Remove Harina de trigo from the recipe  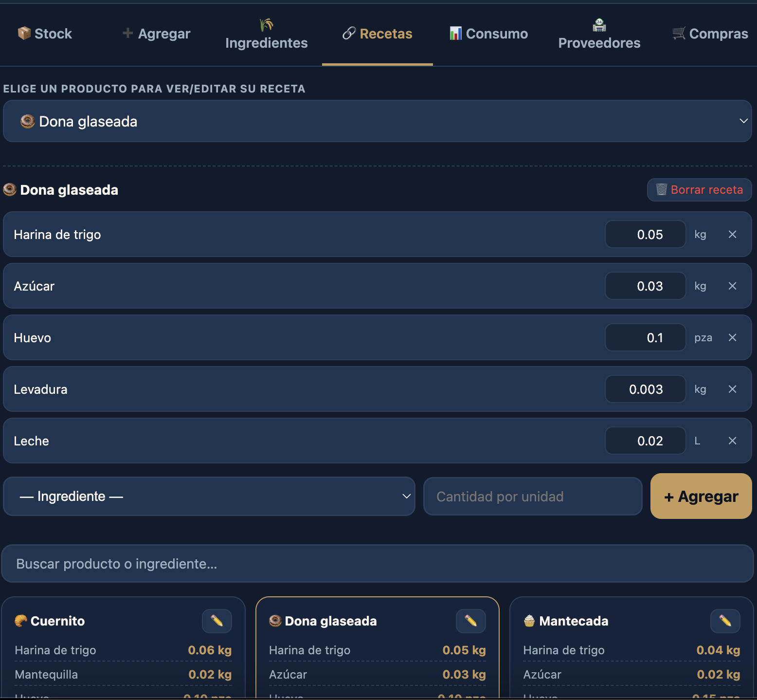tap(732, 234)
